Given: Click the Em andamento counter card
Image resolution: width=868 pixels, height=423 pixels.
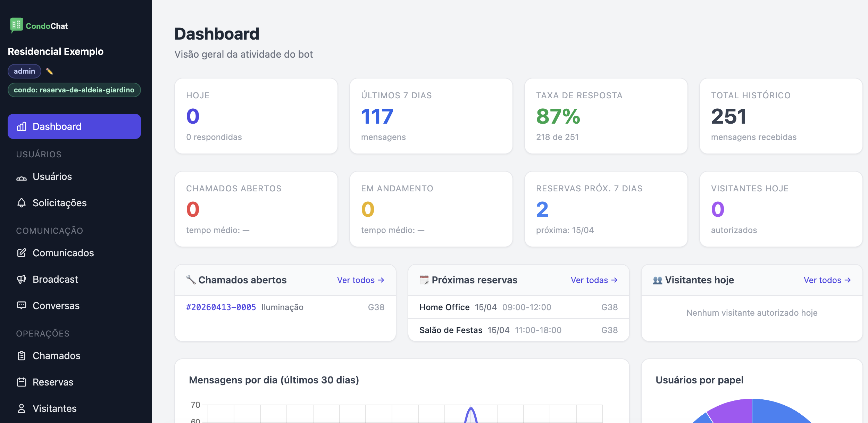Looking at the screenshot, I should 431,209.
